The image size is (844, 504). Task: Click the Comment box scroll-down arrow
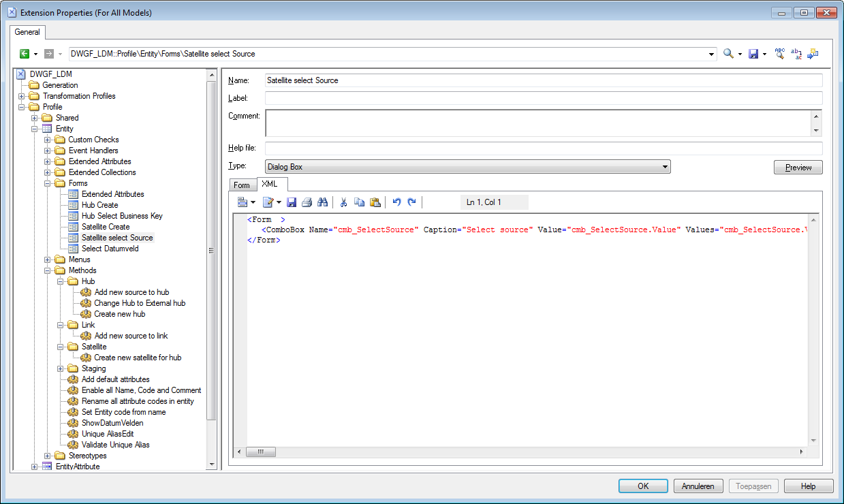tap(817, 131)
